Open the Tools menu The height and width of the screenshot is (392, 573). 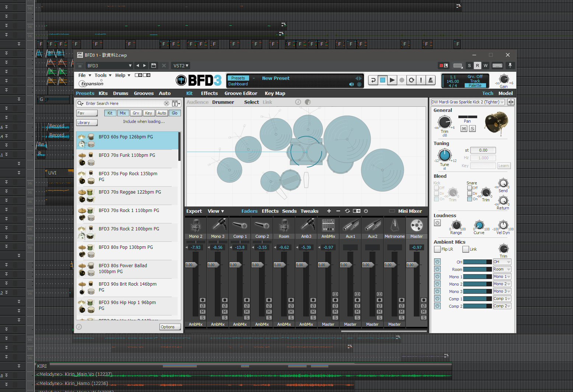point(102,75)
